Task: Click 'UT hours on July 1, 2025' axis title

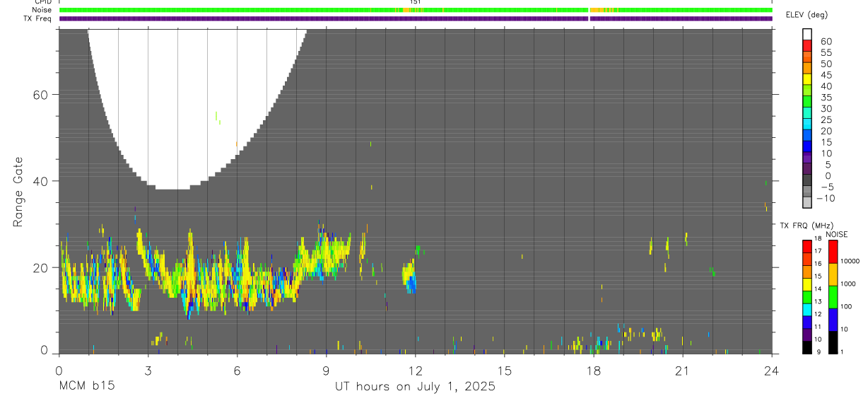Action: [415, 387]
